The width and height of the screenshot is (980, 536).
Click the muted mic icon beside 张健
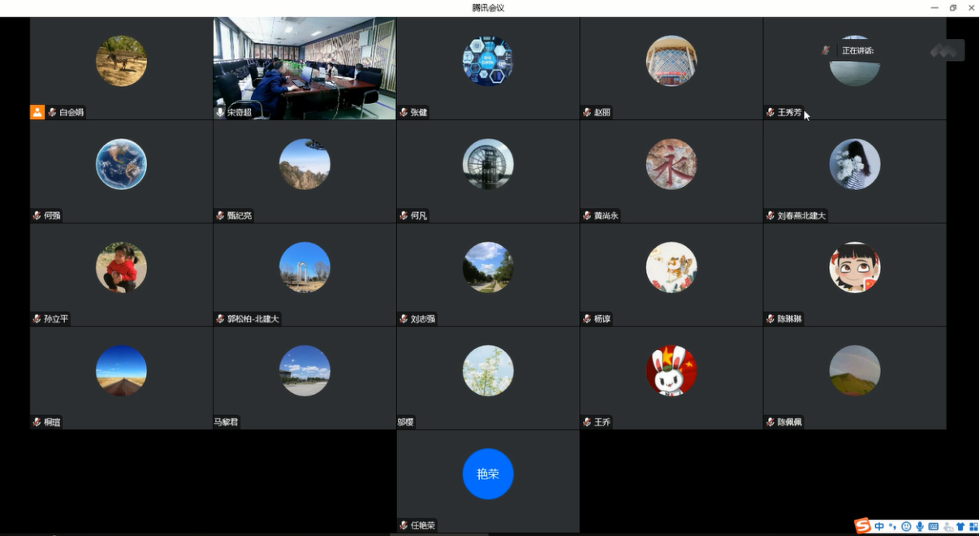pos(404,112)
